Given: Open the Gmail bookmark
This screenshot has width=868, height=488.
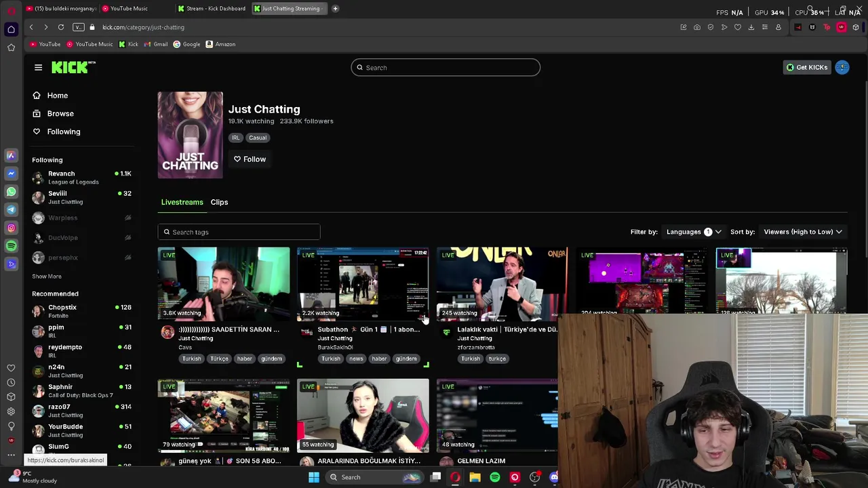Looking at the screenshot, I should point(155,44).
